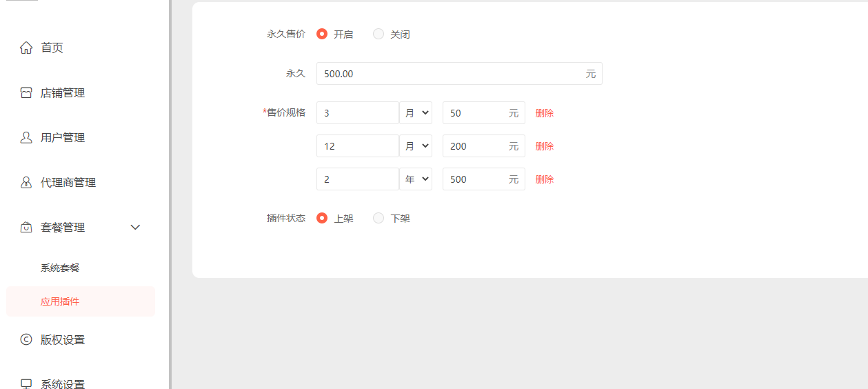Click 删除 for the 2年 500元 row
The image size is (868, 389).
point(545,179)
